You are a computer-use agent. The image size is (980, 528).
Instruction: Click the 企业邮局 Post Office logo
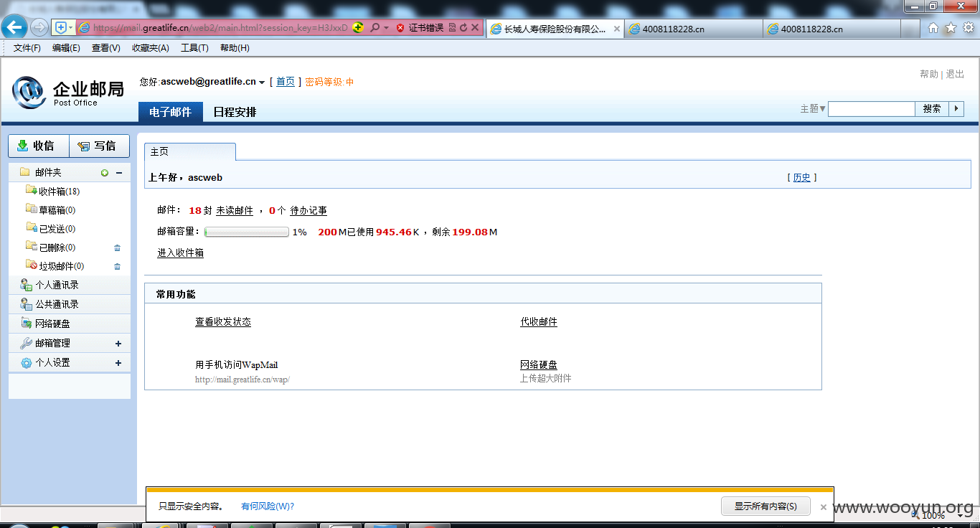pos(67,92)
